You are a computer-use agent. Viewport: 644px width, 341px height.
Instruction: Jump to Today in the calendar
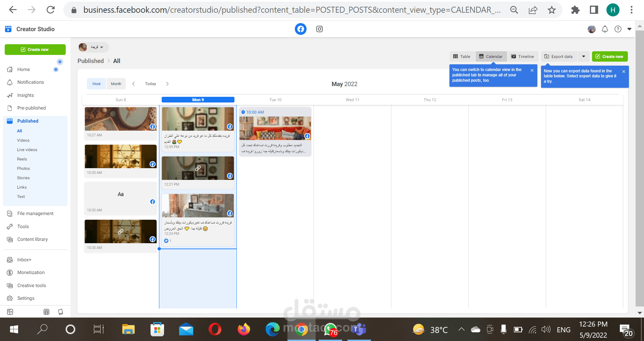click(x=151, y=84)
